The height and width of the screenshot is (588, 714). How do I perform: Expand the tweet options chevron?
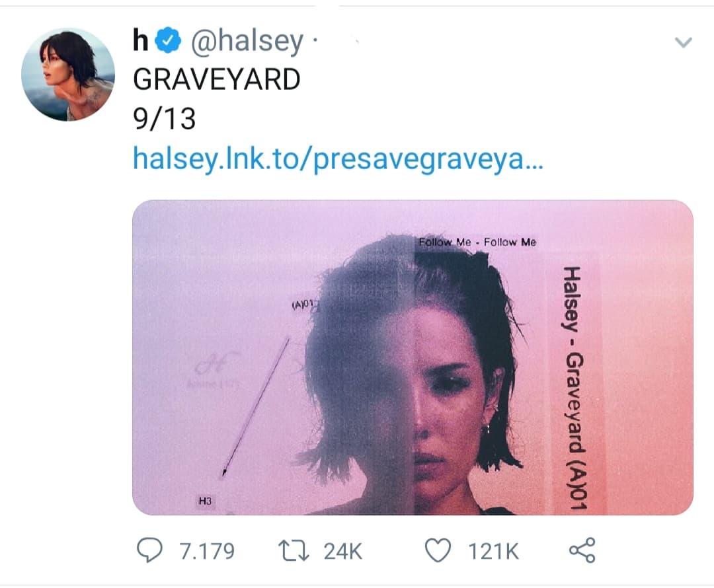pos(683,42)
